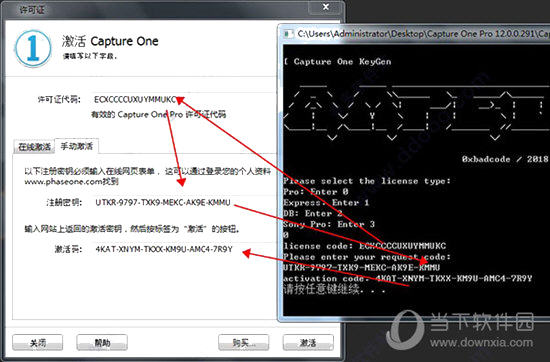The height and width of the screenshot is (362, 550).
Task: Click 'Please enter your request code:' line
Action: (367, 256)
